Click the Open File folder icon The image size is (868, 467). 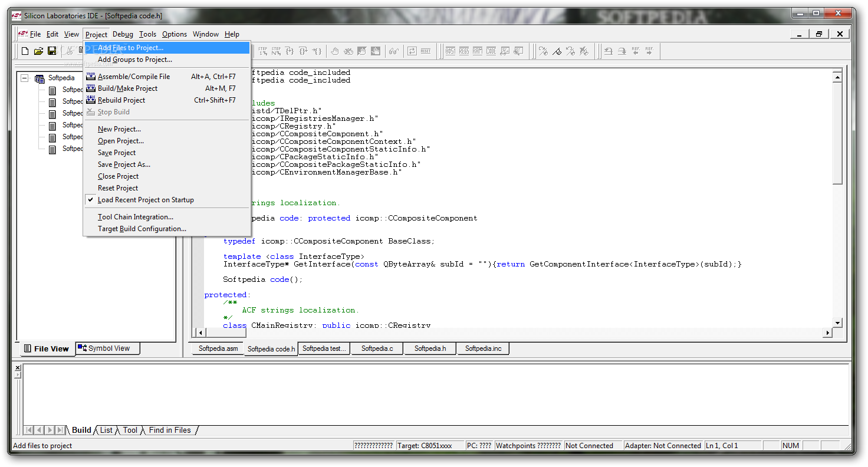point(38,51)
